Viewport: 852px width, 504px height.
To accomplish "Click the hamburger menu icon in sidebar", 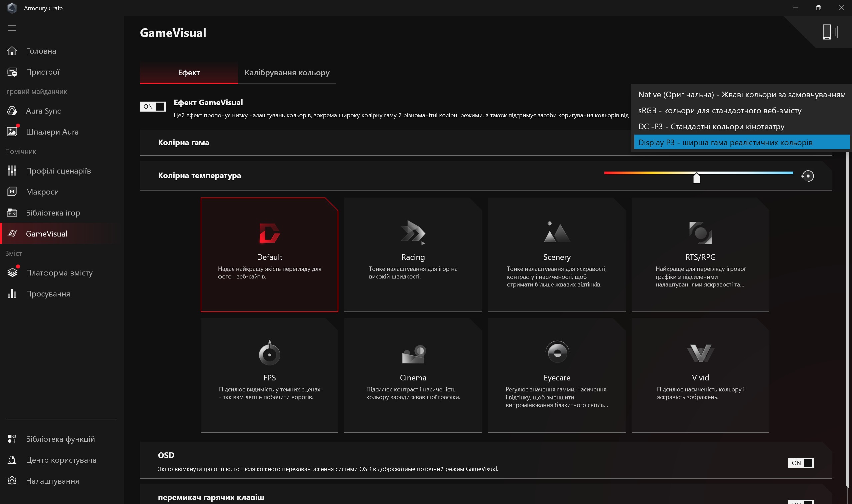I will tap(12, 28).
